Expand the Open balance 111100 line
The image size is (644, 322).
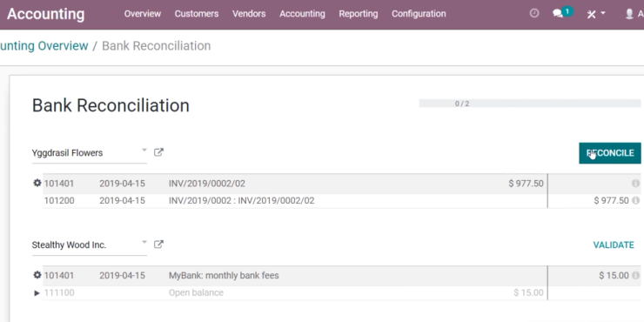(37, 292)
